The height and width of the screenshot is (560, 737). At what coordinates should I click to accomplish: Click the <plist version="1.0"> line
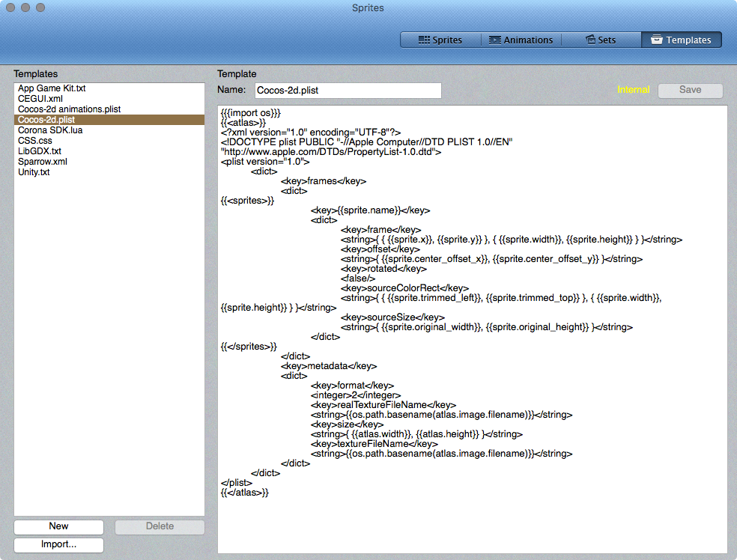pos(265,162)
